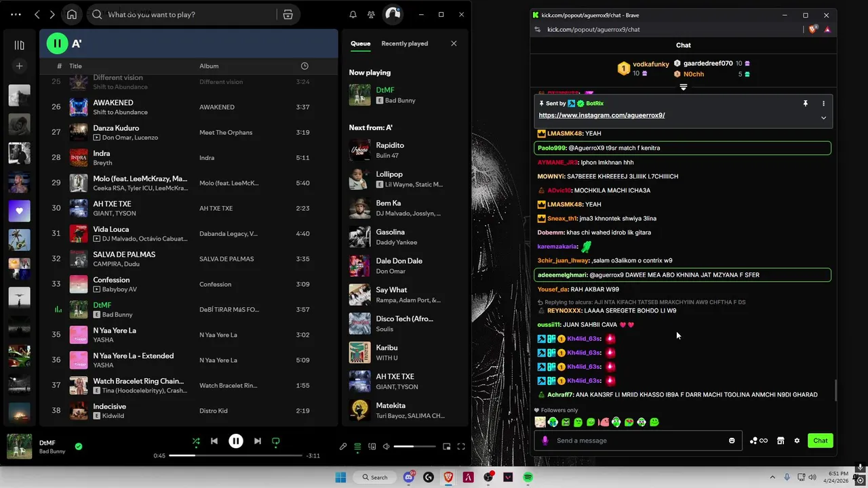Viewport: 868px width, 488px height.
Task: Toggle the queue button in player bar
Action: click(357, 447)
